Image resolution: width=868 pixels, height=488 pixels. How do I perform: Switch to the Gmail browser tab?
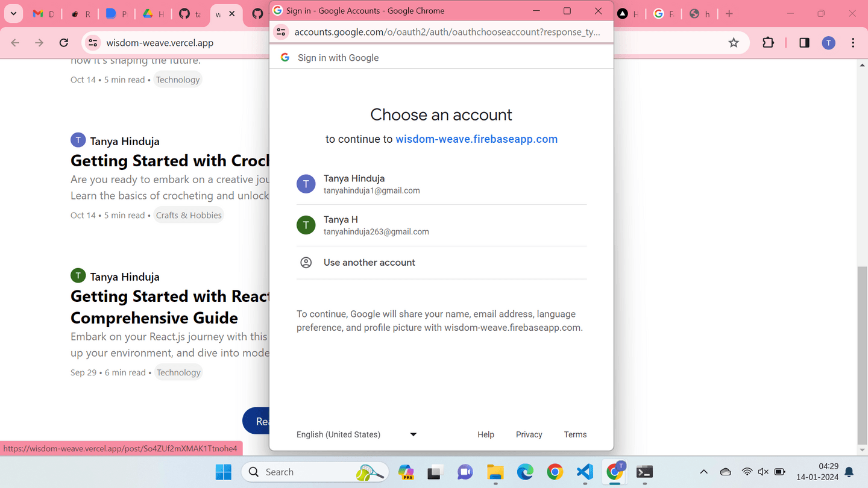pos(43,14)
